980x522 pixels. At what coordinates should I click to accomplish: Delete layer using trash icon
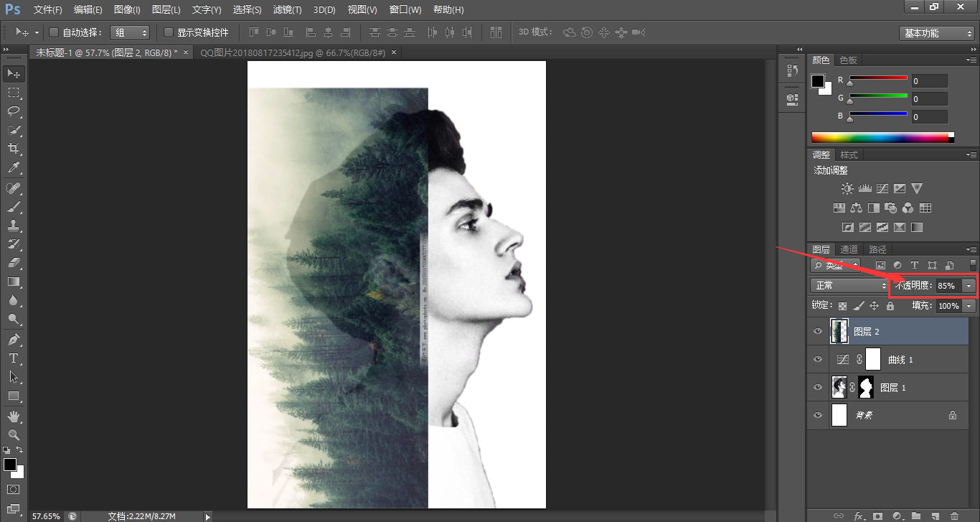tap(954, 516)
